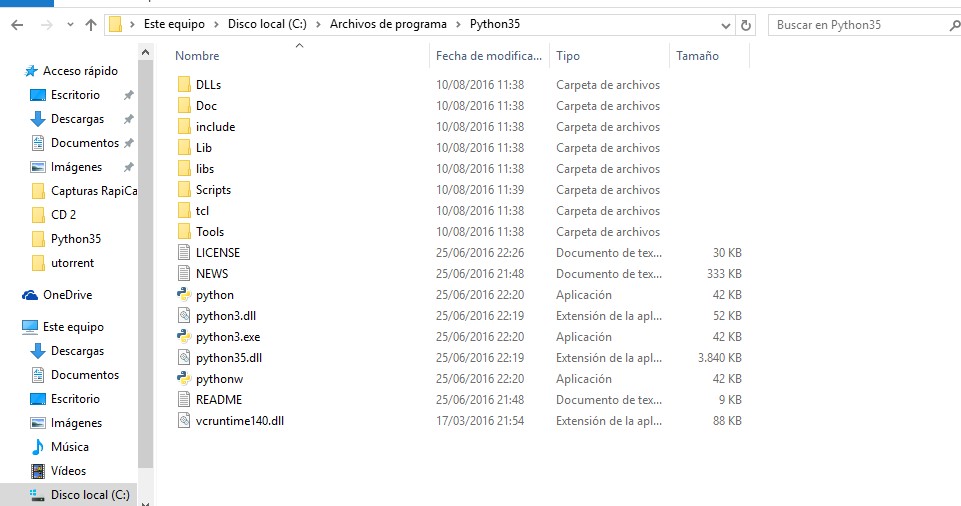Viewport: 961px width, 506px height.
Task: Go up one folder level arrow
Action: click(91, 25)
